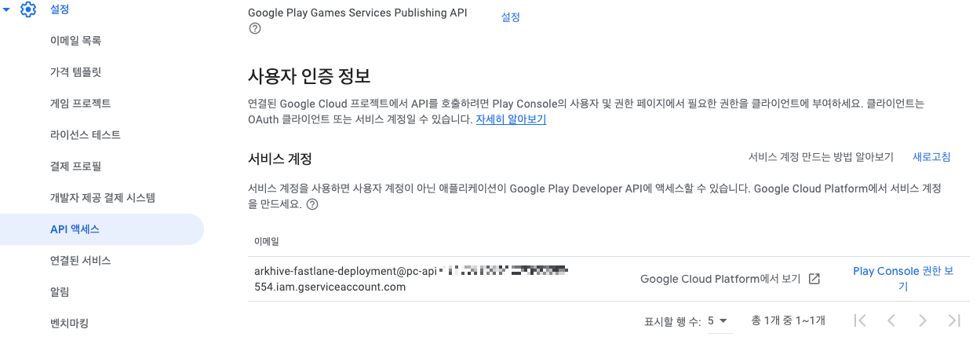
Task: Click help icon after 서비스 계정 description
Action: tap(312, 204)
